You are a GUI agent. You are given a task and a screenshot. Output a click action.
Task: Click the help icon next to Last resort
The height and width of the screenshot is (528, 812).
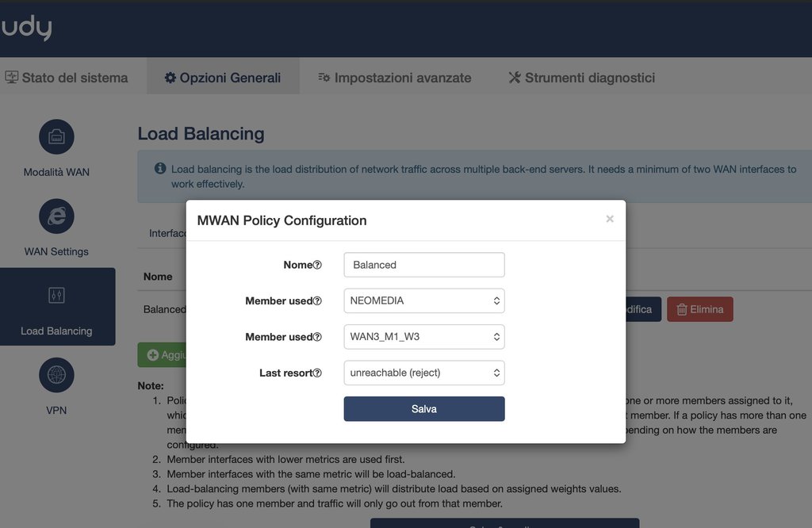pyautogui.click(x=317, y=373)
